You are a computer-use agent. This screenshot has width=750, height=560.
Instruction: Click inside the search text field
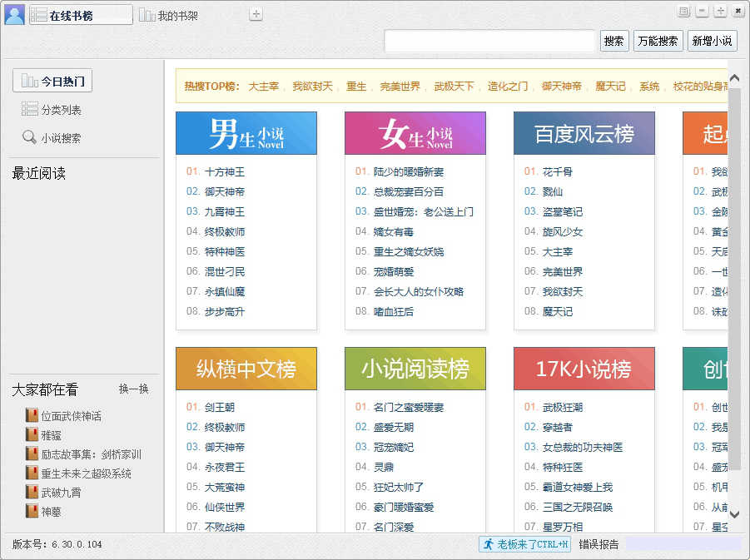489,41
